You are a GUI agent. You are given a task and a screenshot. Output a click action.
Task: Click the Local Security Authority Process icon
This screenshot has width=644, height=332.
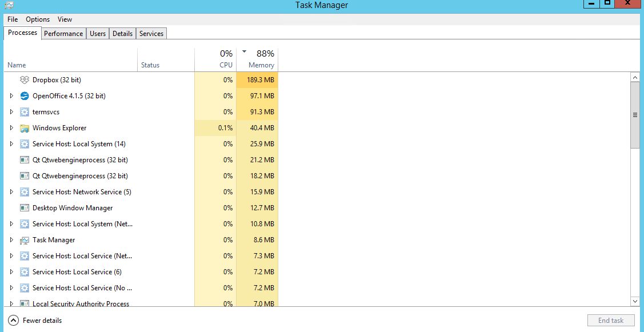click(x=25, y=303)
